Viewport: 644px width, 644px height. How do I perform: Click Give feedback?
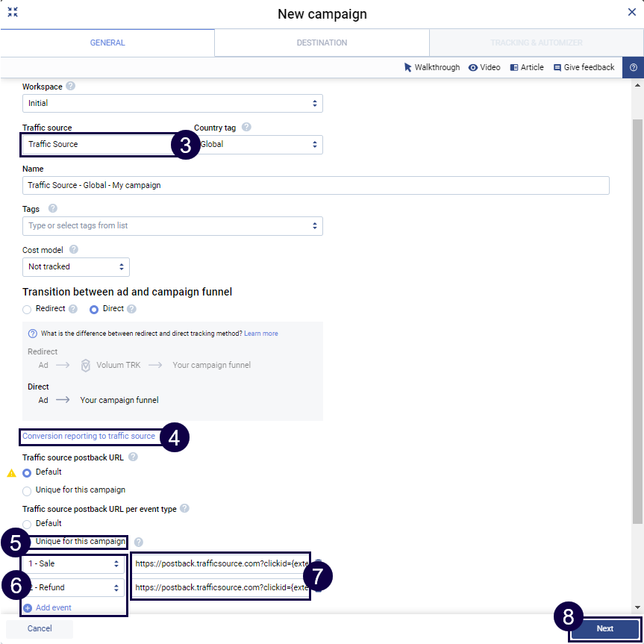[x=584, y=67]
